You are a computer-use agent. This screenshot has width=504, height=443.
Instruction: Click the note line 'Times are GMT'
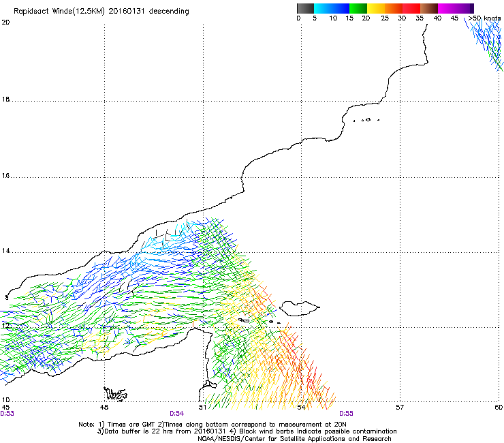tap(131, 425)
